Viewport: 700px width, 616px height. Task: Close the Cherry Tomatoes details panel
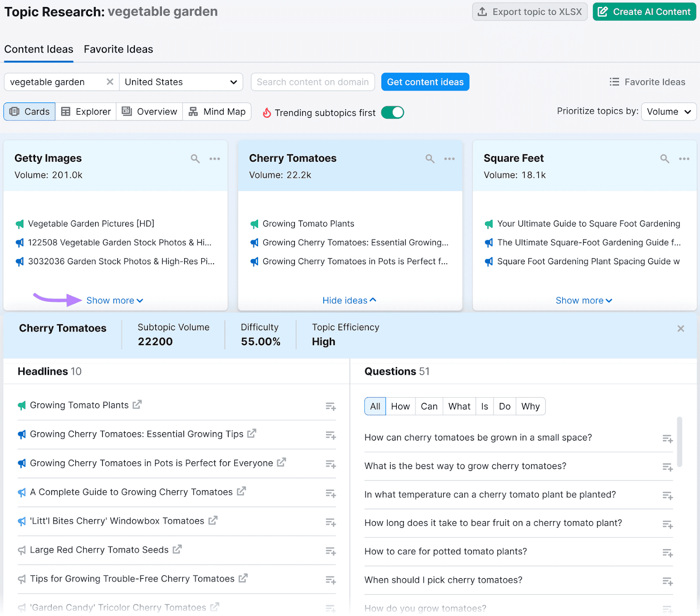click(681, 329)
